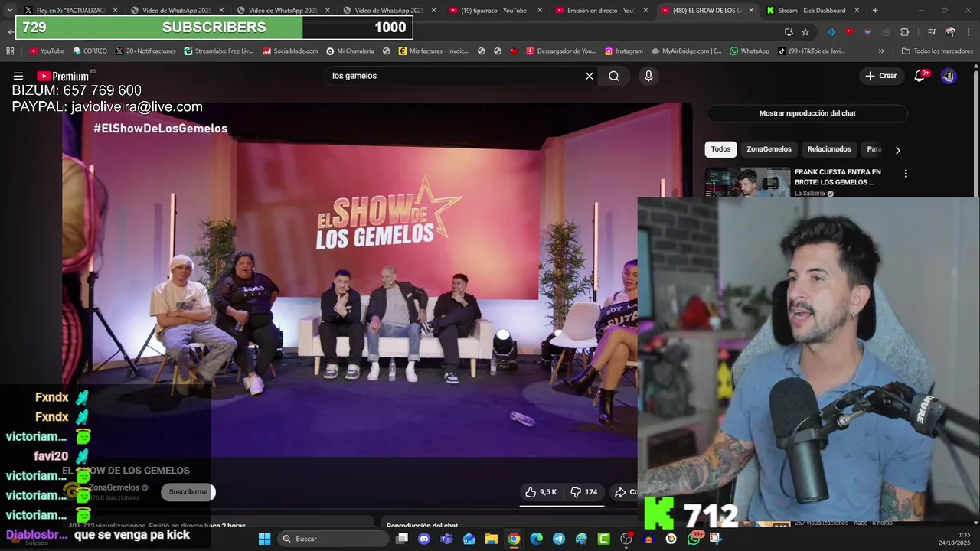Open a new browser tab
Viewport: 980px width, 551px height.
point(875,11)
